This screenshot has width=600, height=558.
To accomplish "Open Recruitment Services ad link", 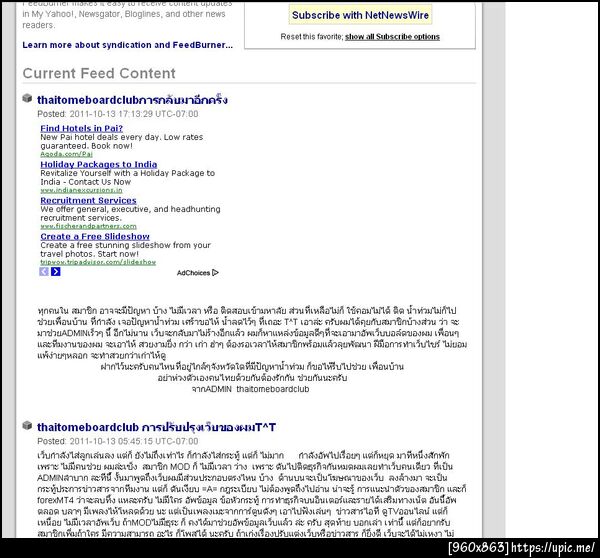I will click(x=88, y=200).
